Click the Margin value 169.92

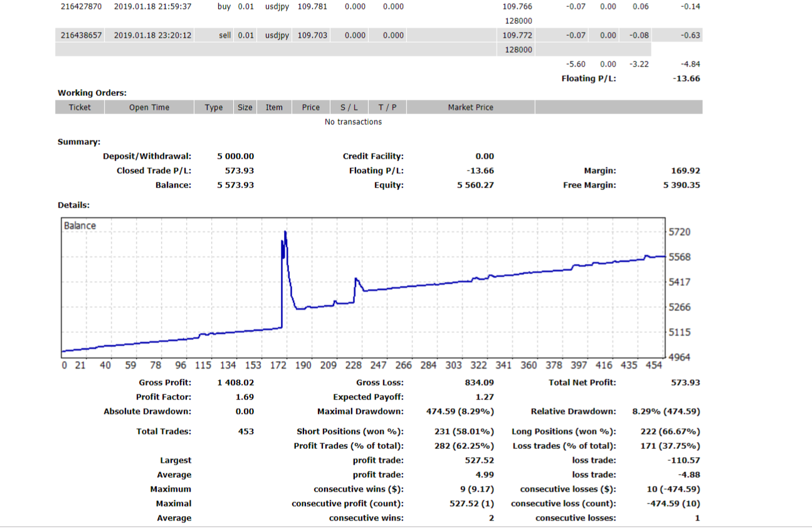click(x=685, y=171)
